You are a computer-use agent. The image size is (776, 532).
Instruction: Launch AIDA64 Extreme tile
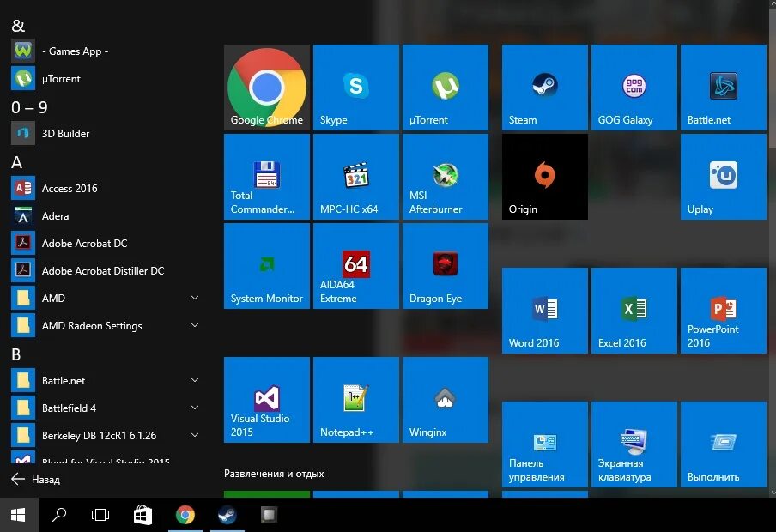(x=356, y=266)
